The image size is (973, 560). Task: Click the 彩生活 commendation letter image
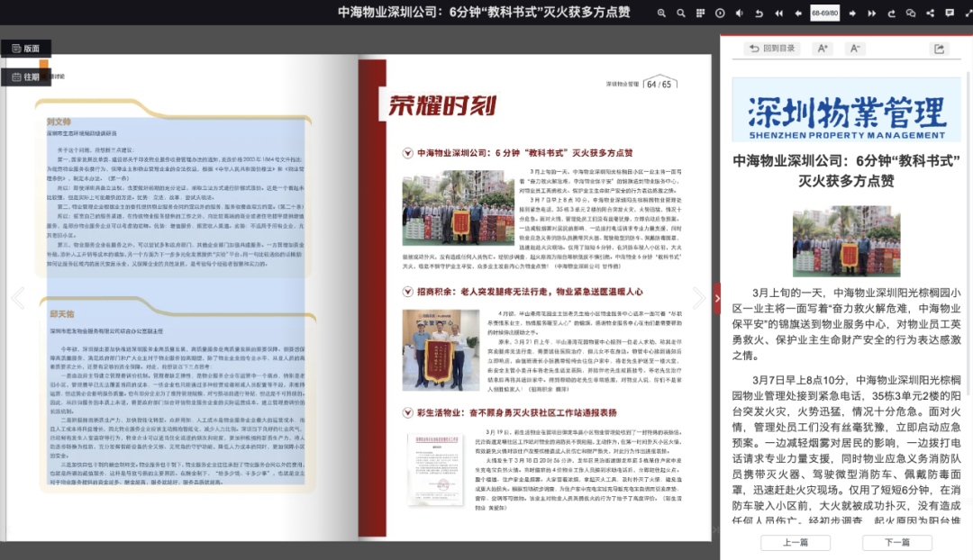pyautogui.click(x=435, y=469)
